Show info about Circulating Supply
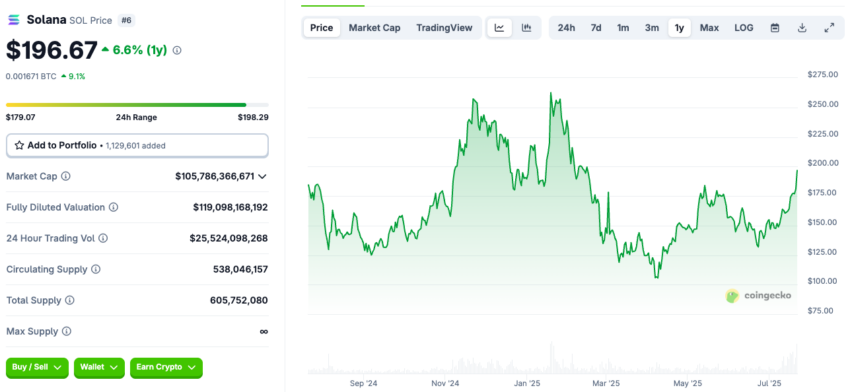This screenshot has height=392, width=850. [x=95, y=269]
